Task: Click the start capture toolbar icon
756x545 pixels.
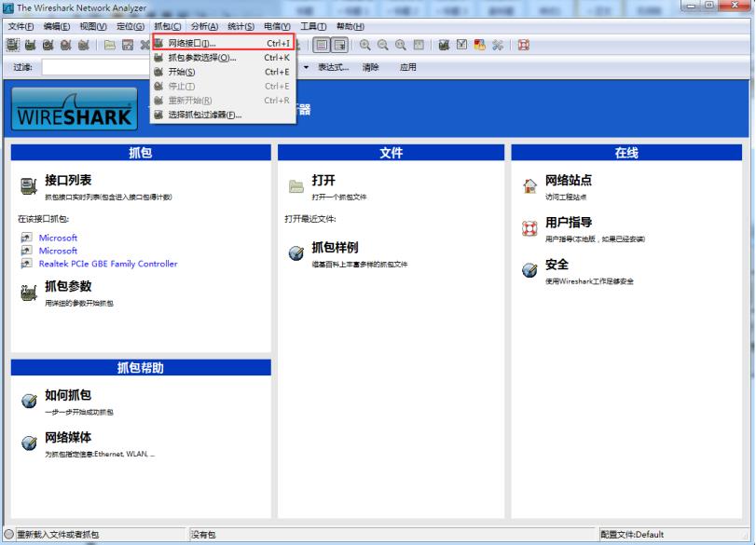Action: (x=48, y=46)
